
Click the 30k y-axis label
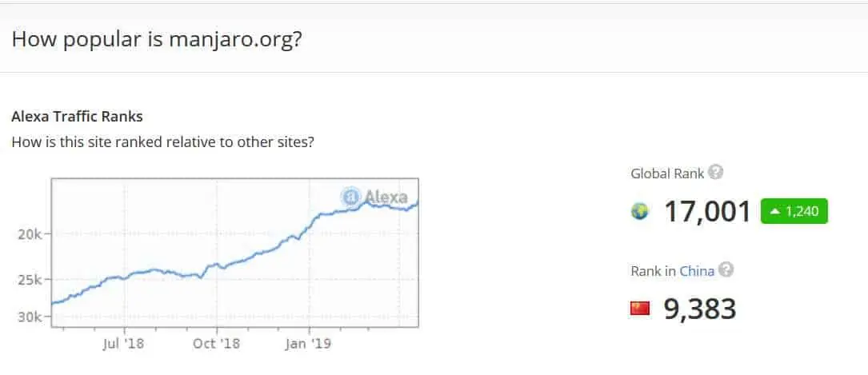click(30, 317)
